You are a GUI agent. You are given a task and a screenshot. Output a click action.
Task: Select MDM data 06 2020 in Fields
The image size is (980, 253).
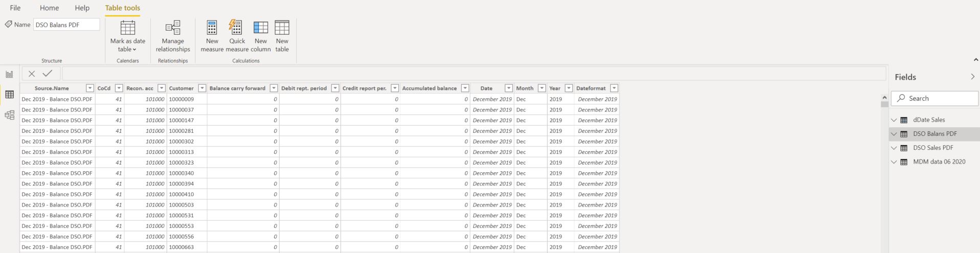click(x=939, y=162)
